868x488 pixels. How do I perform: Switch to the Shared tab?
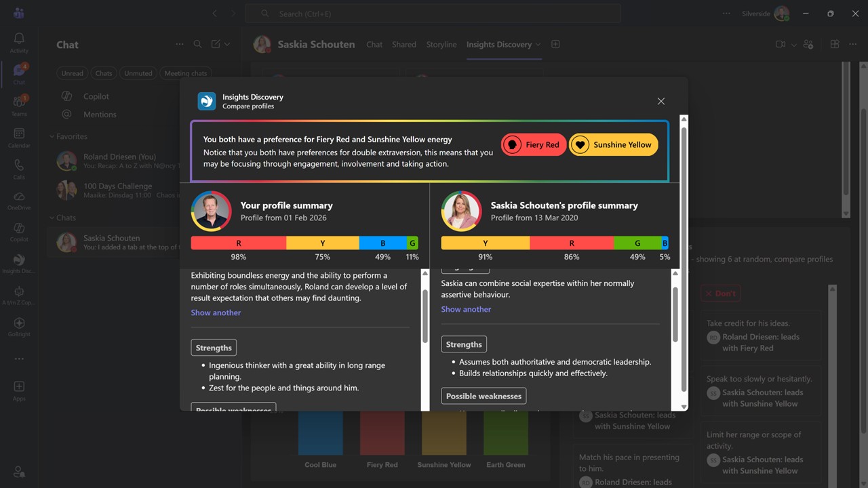tap(403, 45)
